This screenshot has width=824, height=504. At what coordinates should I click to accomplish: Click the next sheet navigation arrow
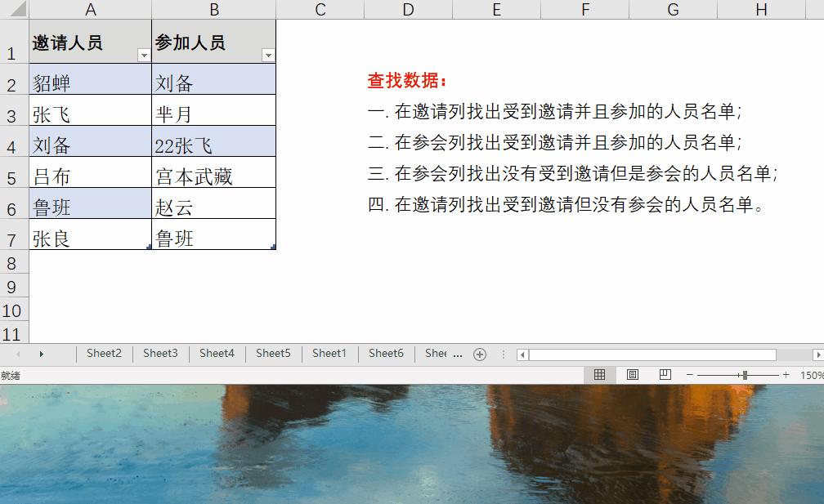tap(40, 354)
